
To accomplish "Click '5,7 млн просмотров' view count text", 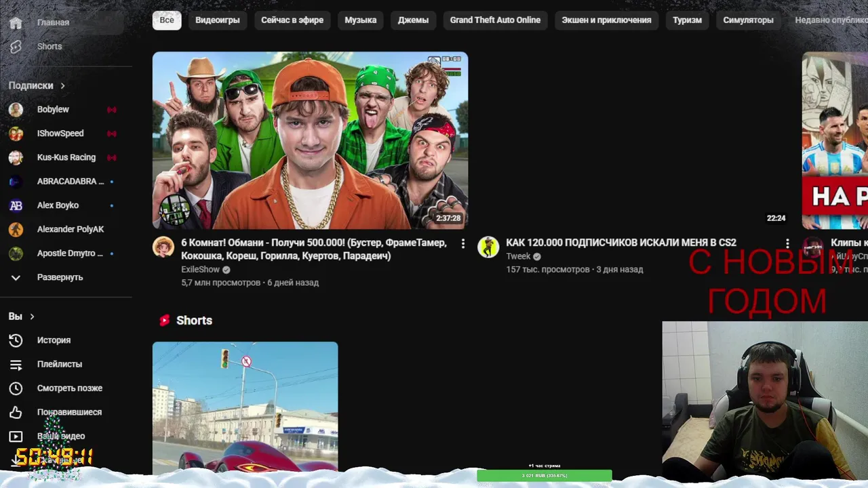I will [220, 283].
